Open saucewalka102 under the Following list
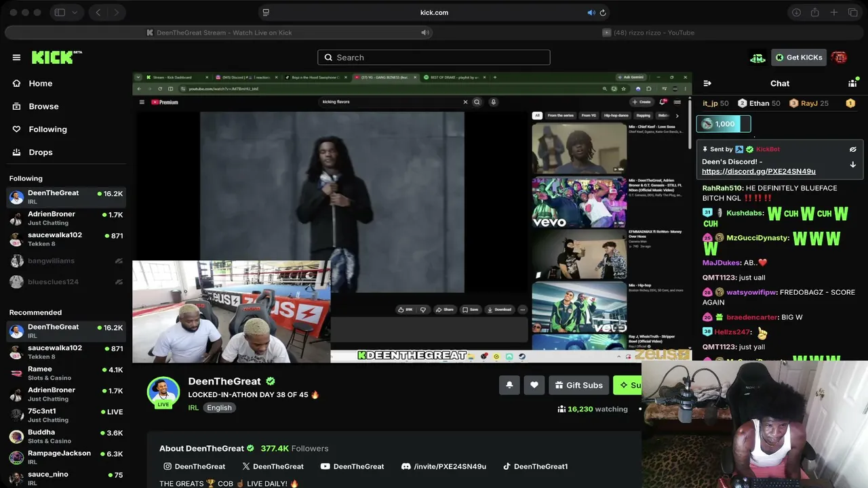Image resolution: width=868 pixels, height=488 pixels. [x=66, y=239]
